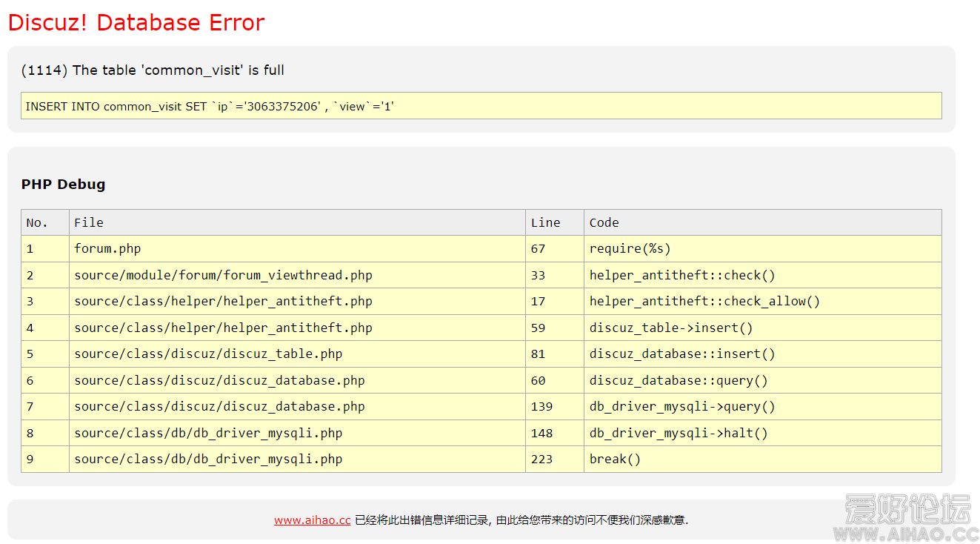Click the INSERT INTO common_visit SQL query box
Viewport: 980px width, 544px height.
click(x=481, y=106)
